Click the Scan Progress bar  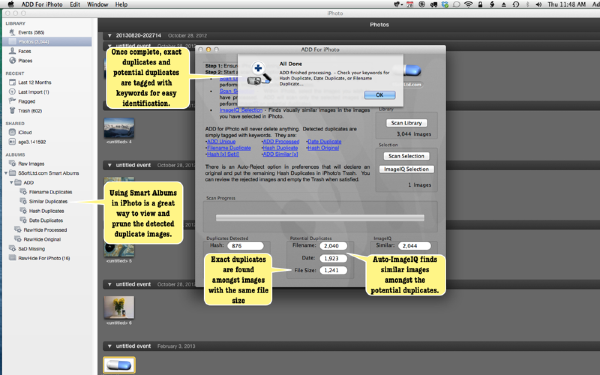[320, 217]
